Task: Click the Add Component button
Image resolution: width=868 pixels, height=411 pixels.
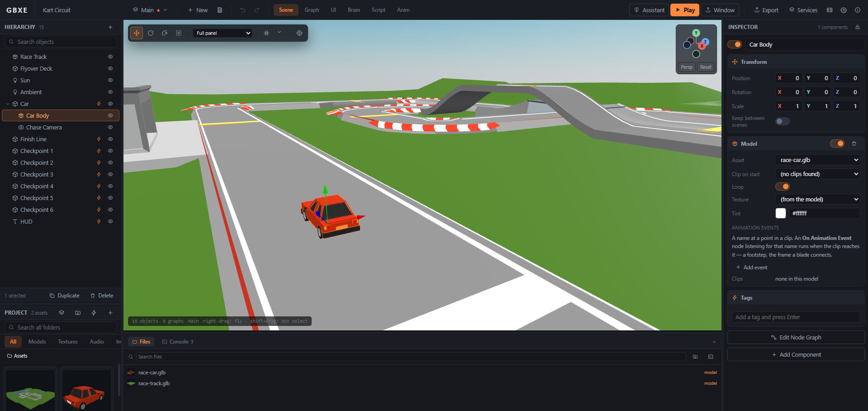Action: 796,354
